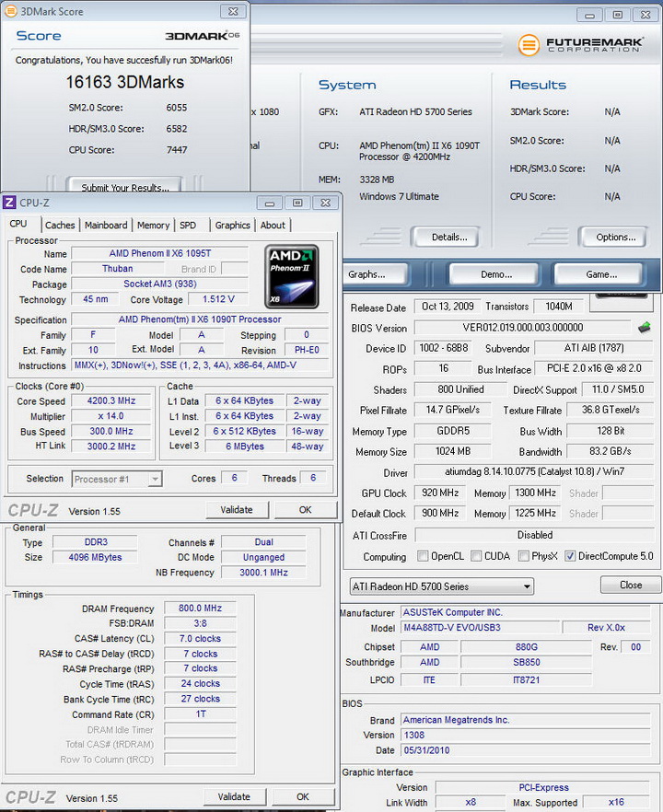
Task: Click the BIOS version green chip icon
Action: click(x=644, y=328)
